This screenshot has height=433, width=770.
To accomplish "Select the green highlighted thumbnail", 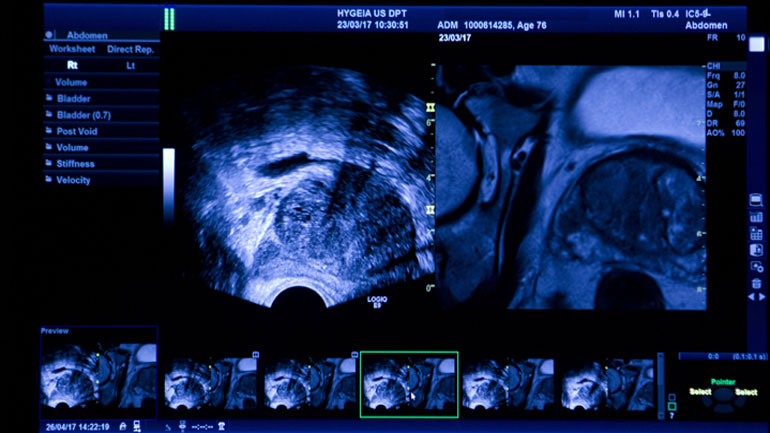I will tap(408, 383).
